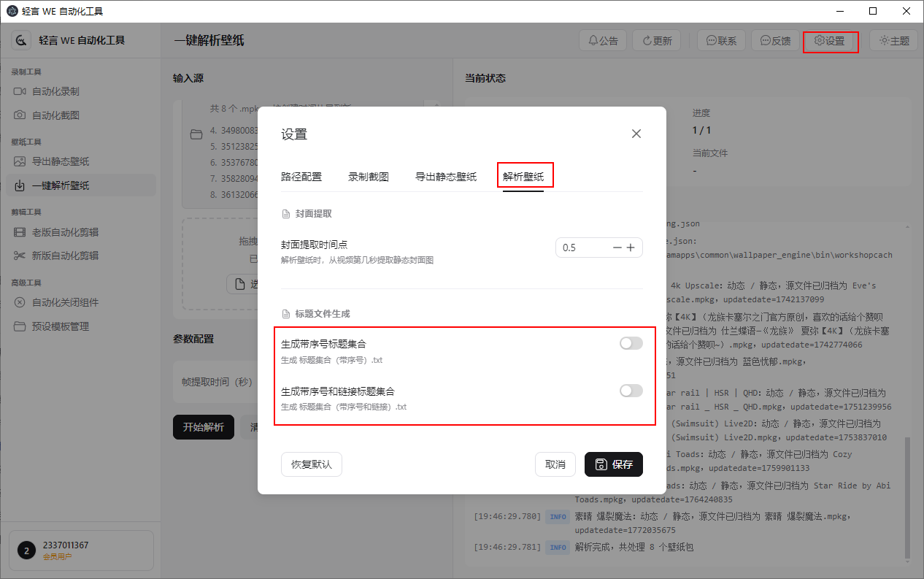
Task: Increase 封面提取时间点 with the plus stepper
Action: click(x=631, y=248)
